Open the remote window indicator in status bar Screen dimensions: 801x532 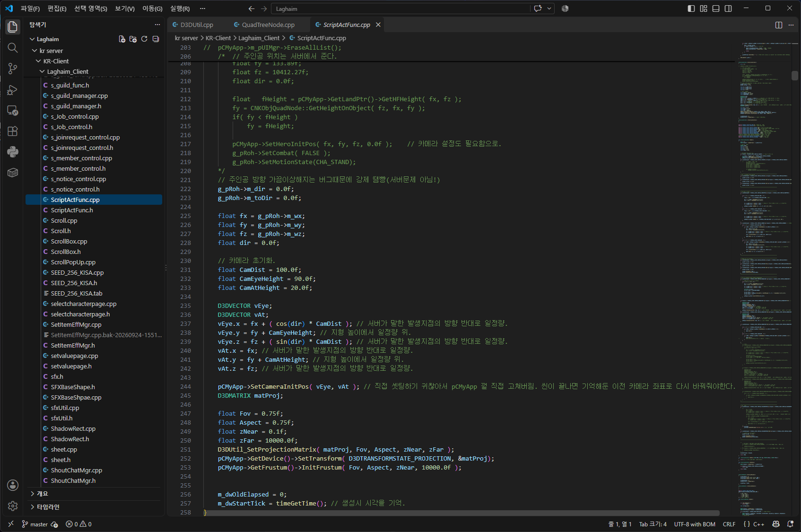11,524
